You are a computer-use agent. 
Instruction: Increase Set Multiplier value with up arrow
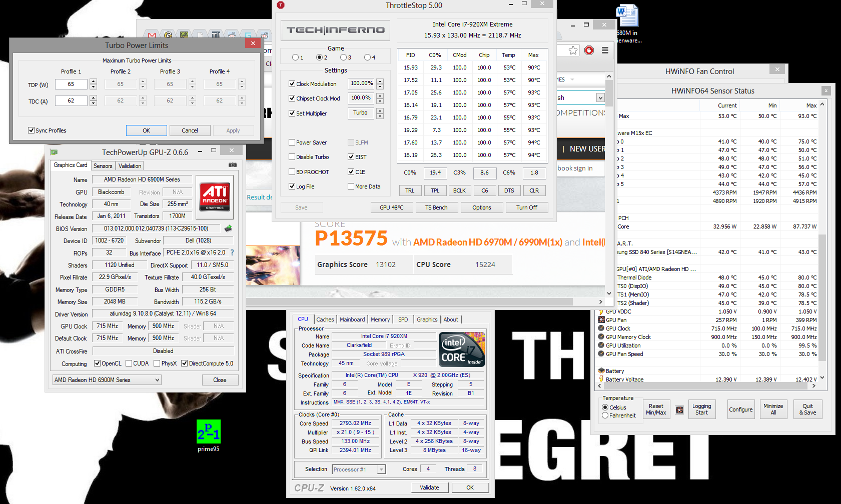(380, 110)
